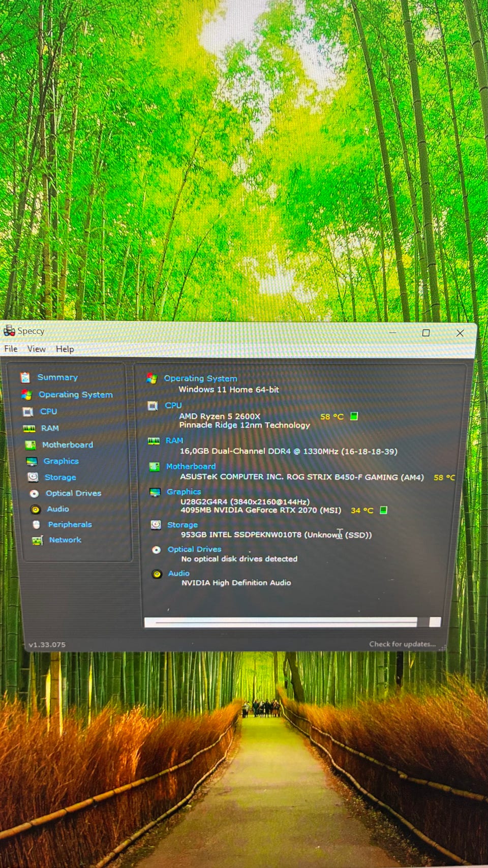This screenshot has width=488, height=868.
Task: Click Audio heading link in summary pane
Action: tap(179, 573)
